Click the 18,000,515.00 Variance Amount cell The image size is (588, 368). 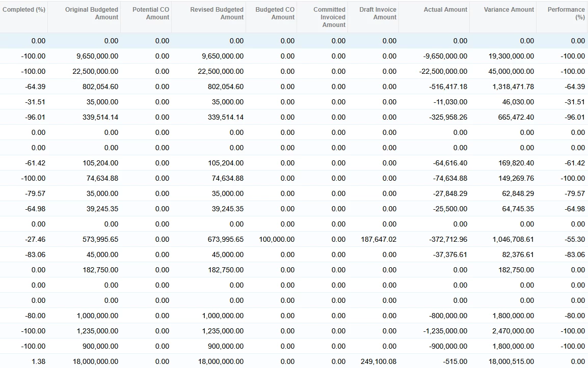coord(511,361)
